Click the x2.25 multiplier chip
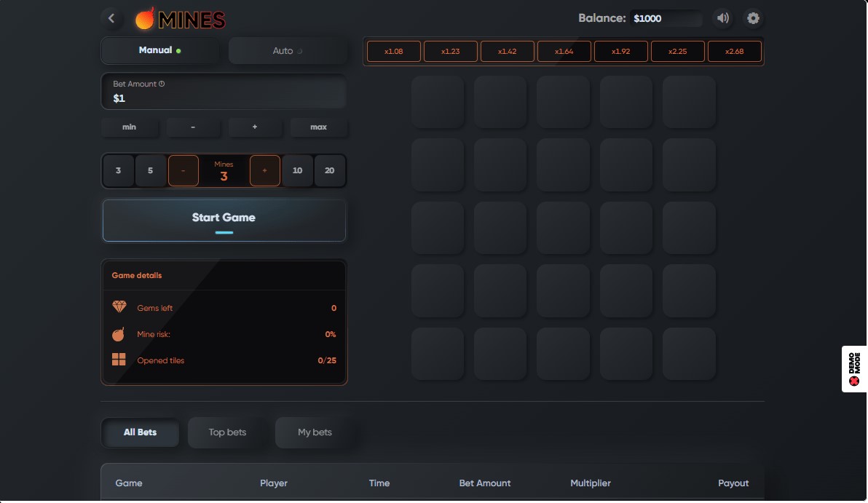868x503 pixels. (677, 52)
